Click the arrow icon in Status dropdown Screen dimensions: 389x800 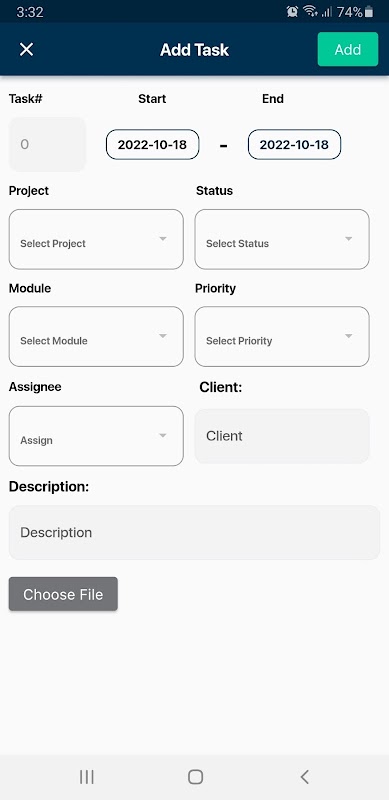[349, 238]
